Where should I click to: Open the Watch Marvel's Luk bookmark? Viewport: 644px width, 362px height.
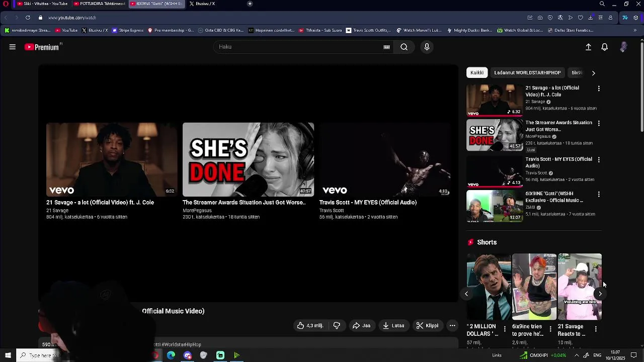[419, 30]
